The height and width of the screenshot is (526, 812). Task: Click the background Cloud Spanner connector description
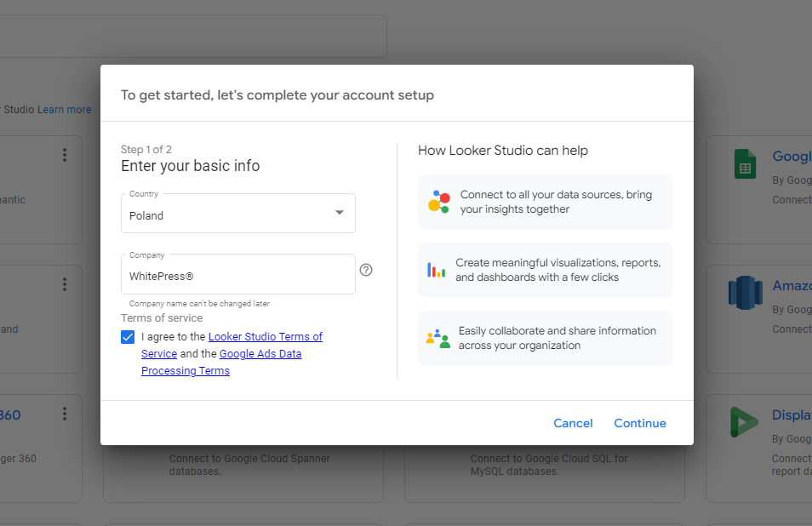pos(249,465)
